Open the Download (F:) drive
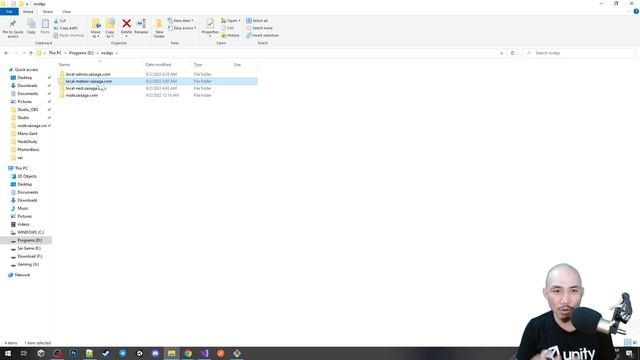640x360 pixels. tap(30, 256)
